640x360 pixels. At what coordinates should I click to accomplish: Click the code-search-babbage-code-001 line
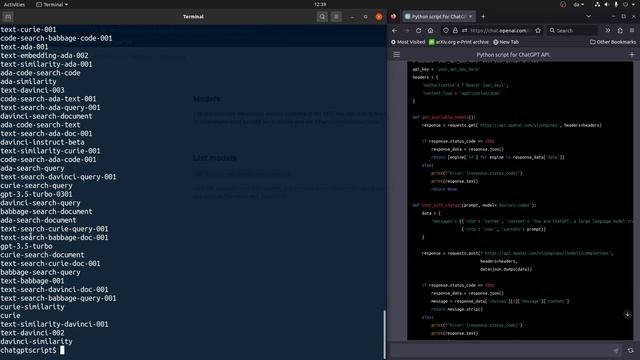coord(56,38)
